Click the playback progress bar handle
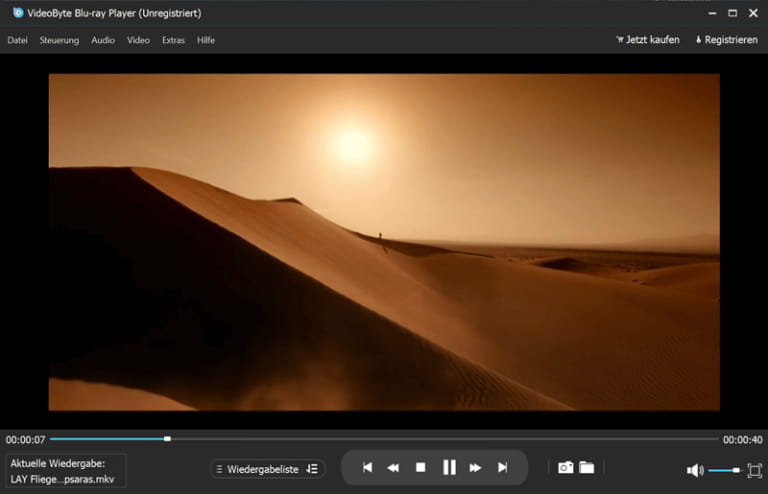Image resolution: width=768 pixels, height=494 pixels. (x=167, y=438)
